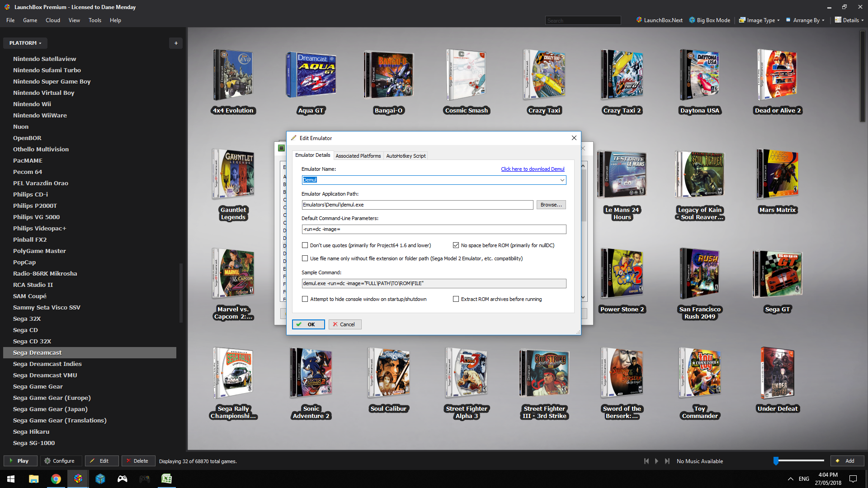Viewport: 868px width, 488px height.
Task: Click Browse for emulator path
Action: (551, 205)
